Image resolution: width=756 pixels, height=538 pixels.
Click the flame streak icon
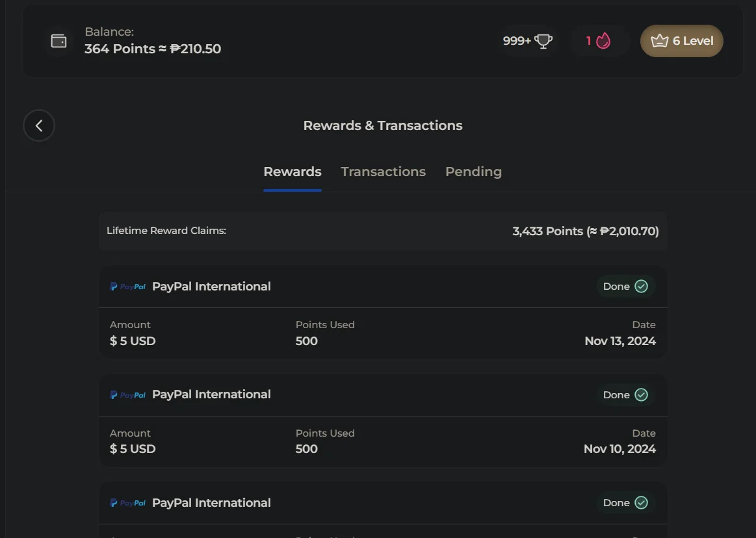[603, 41]
